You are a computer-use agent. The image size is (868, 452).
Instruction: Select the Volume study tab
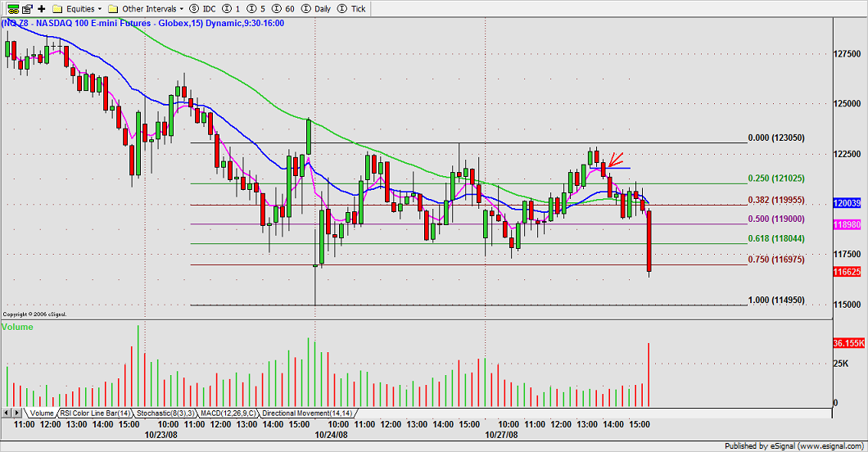click(42, 414)
